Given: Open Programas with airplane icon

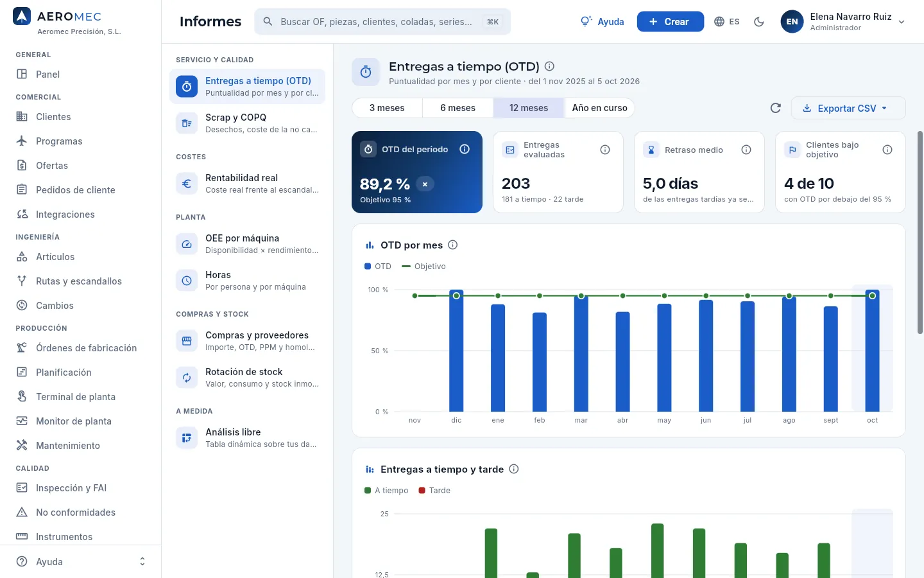Looking at the screenshot, I should click(80, 141).
